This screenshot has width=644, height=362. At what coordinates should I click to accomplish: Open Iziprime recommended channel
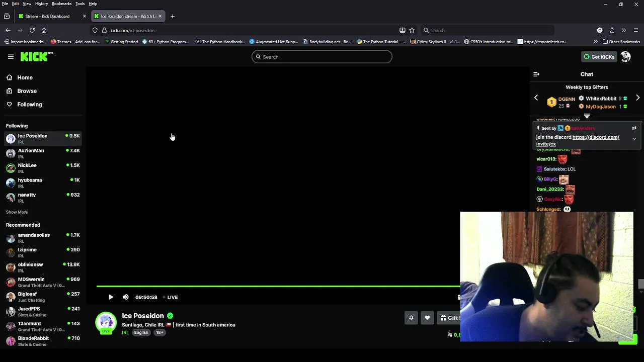coord(43,252)
